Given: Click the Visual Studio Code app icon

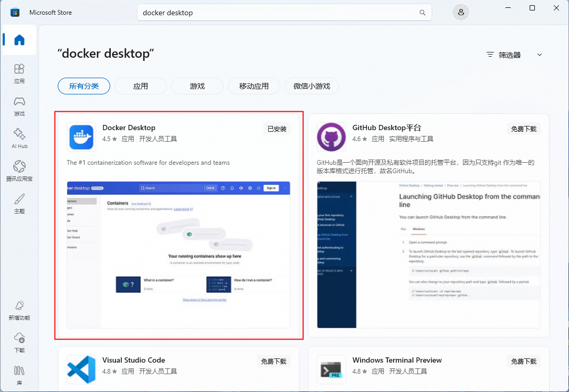Looking at the screenshot, I should 81,369.
